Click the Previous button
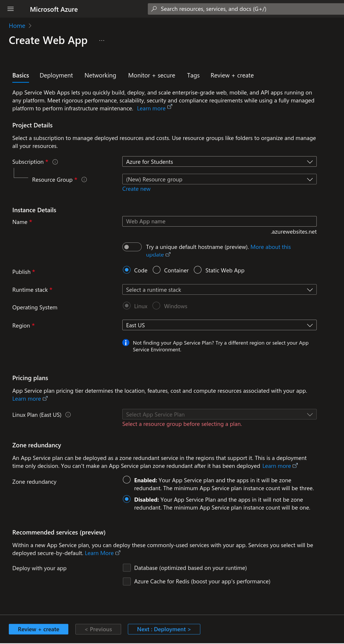This screenshot has height=644, width=344. 98,629
